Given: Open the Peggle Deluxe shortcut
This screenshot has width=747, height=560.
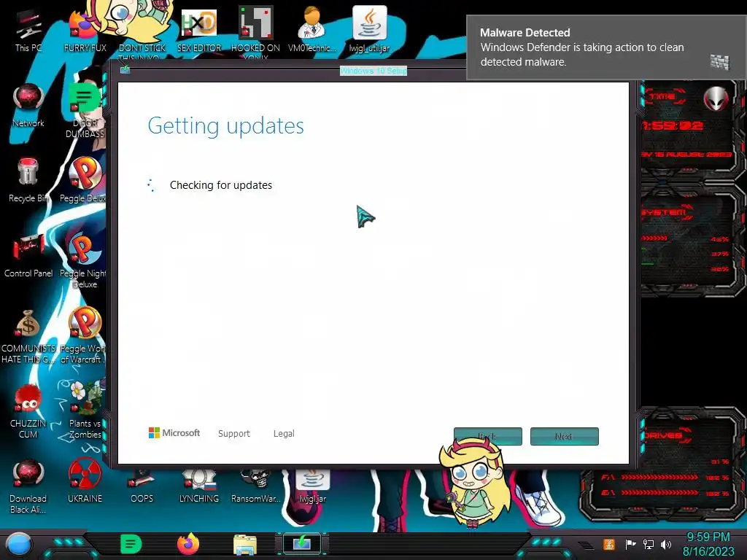Looking at the screenshot, I should (84, 181).
